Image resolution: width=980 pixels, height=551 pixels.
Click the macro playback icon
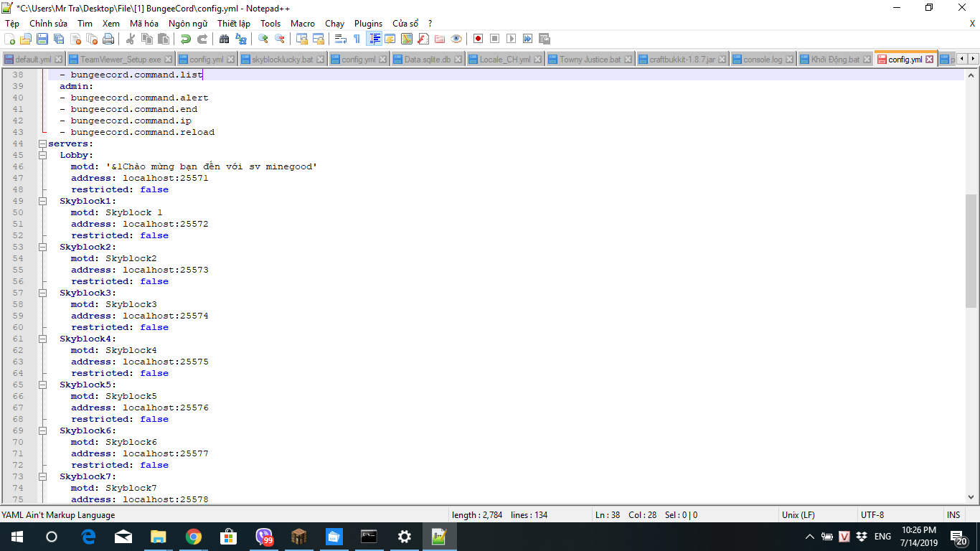(511, 39)
